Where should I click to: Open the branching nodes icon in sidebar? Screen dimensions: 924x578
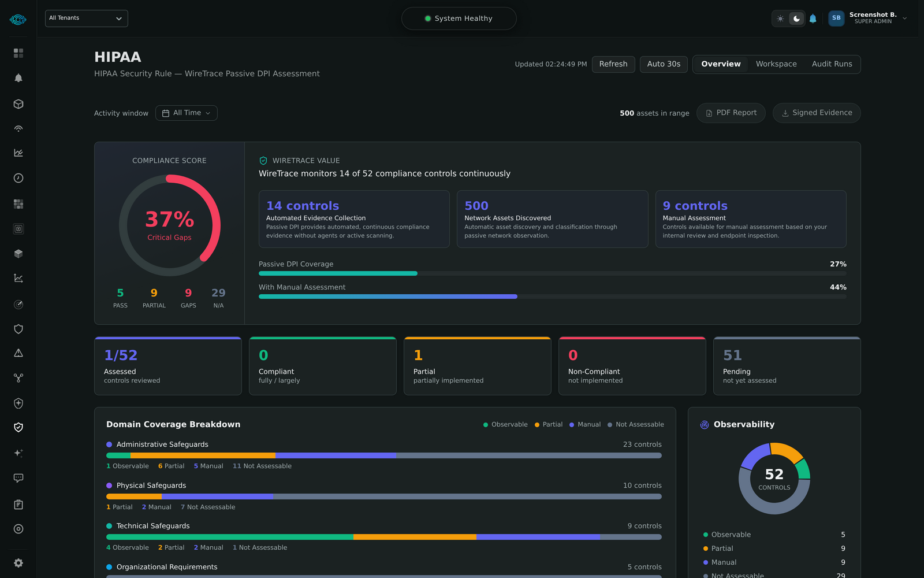click(x=18, y=378)
